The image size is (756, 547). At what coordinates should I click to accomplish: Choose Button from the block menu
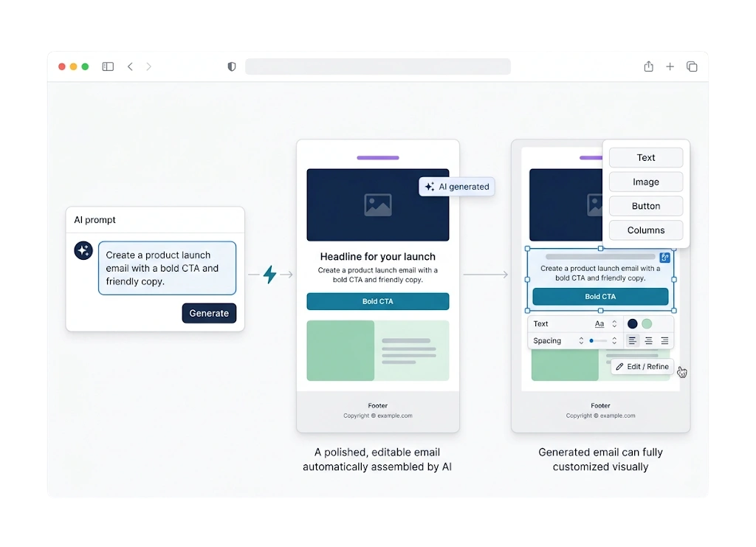(646, 206)
